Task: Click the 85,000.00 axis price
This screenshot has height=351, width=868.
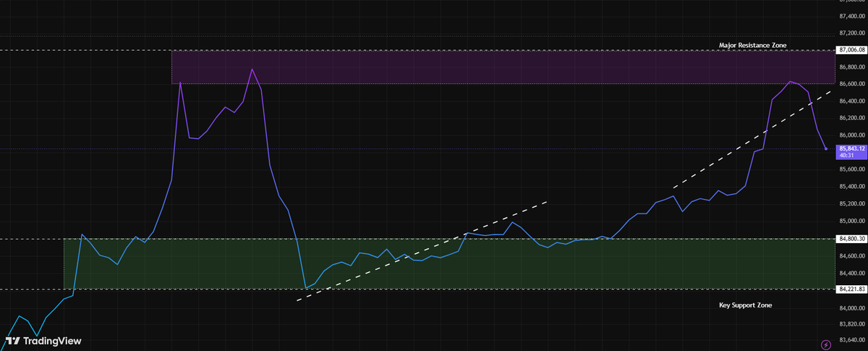Action: tap(852, 221)
